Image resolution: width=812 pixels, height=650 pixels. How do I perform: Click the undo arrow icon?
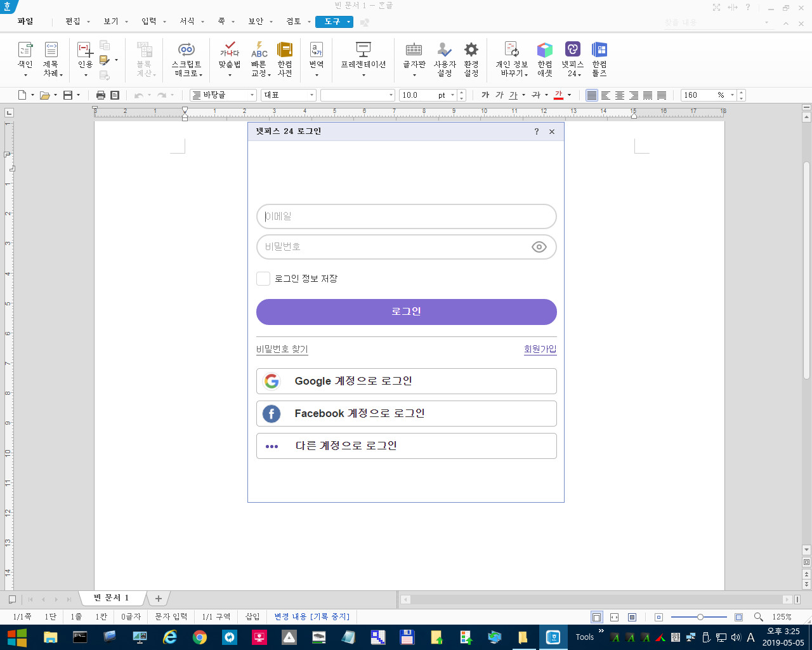[138, 95]
